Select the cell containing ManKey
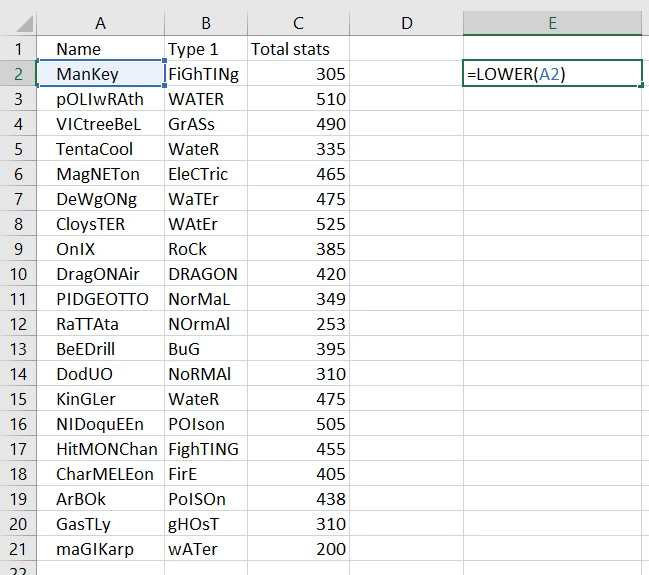 click(x=101, y=74)
